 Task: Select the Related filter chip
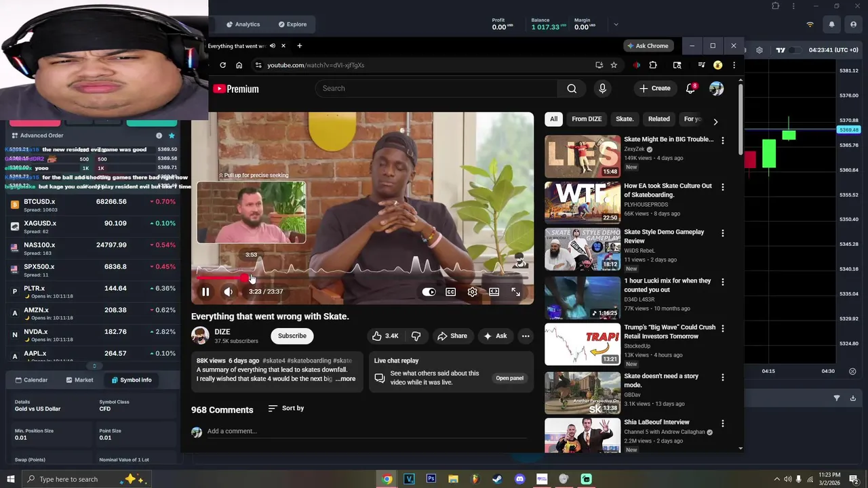click(x=658, y=119)
